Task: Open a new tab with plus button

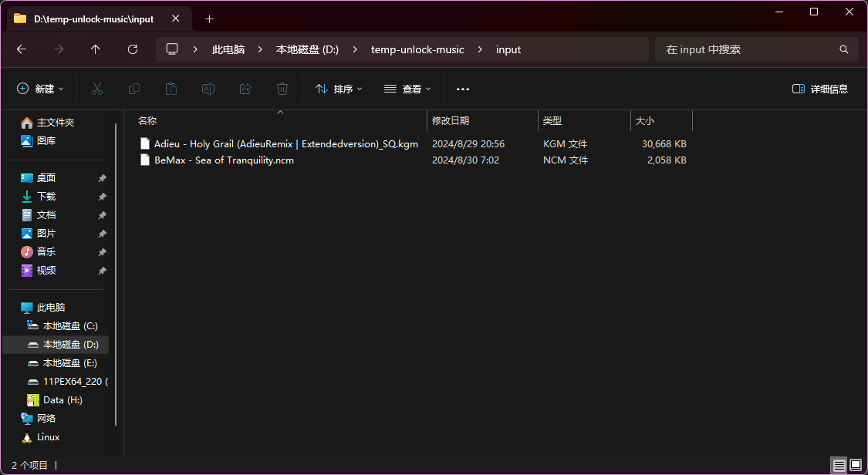Action: tap(209, 19)
